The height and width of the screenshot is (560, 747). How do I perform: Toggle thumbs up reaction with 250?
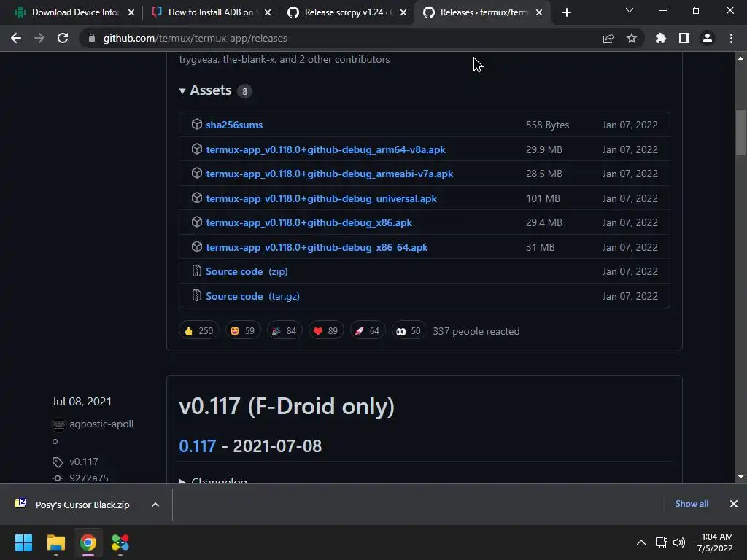199,330
